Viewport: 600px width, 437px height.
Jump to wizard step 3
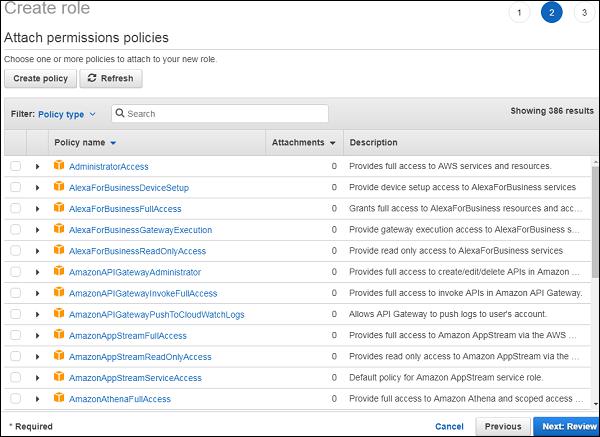(x=582, y=12)
